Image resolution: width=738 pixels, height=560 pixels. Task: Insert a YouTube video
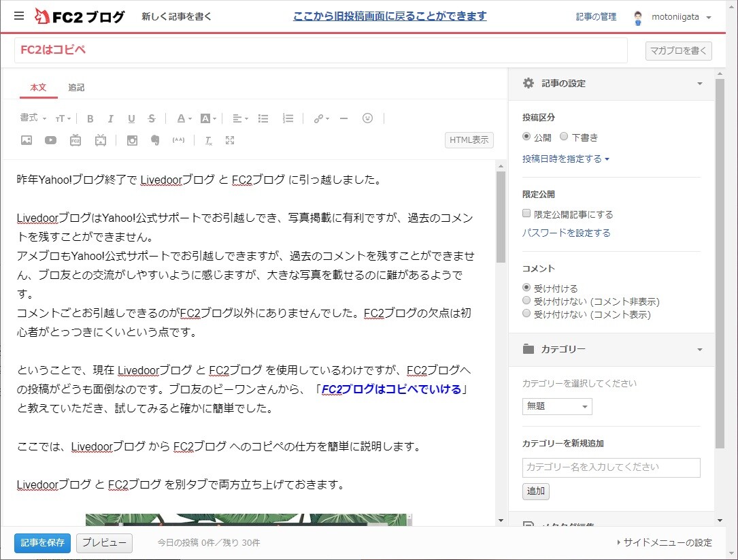tap(50, 140)
